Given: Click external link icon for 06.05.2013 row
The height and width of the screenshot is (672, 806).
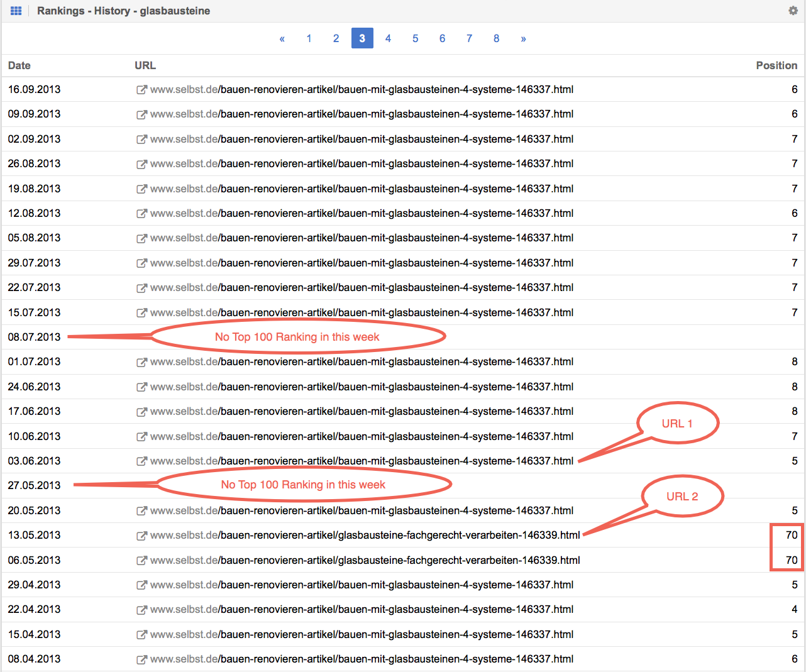Looking at the screenshot, I should click(141, 561).
